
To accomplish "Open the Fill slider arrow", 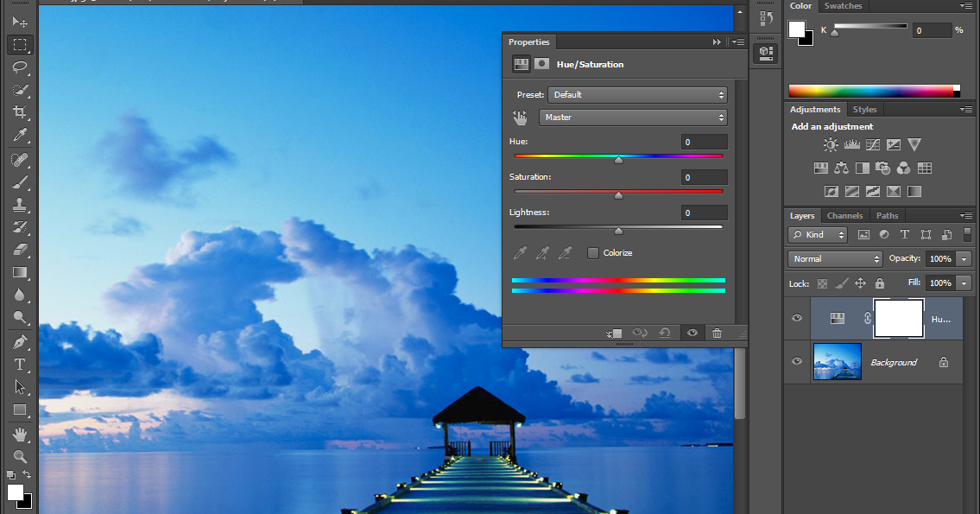I will point(964,283).
